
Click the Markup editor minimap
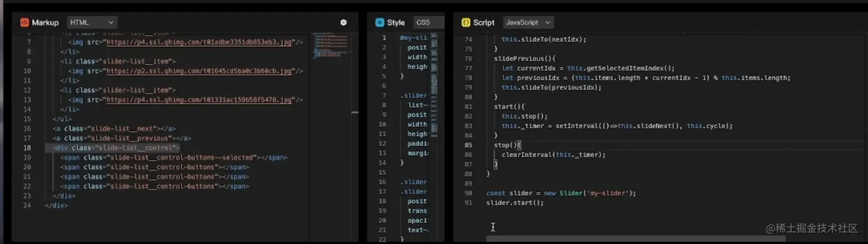point(331,46)
